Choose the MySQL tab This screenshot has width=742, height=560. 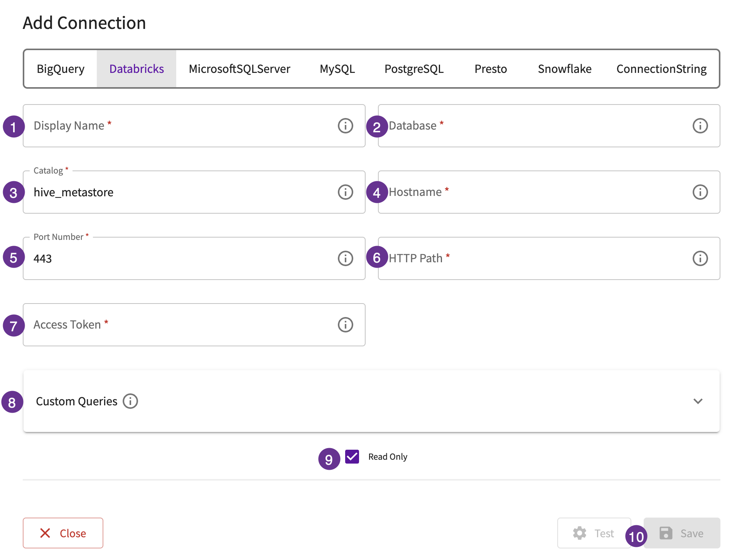(x=337, y=69)
